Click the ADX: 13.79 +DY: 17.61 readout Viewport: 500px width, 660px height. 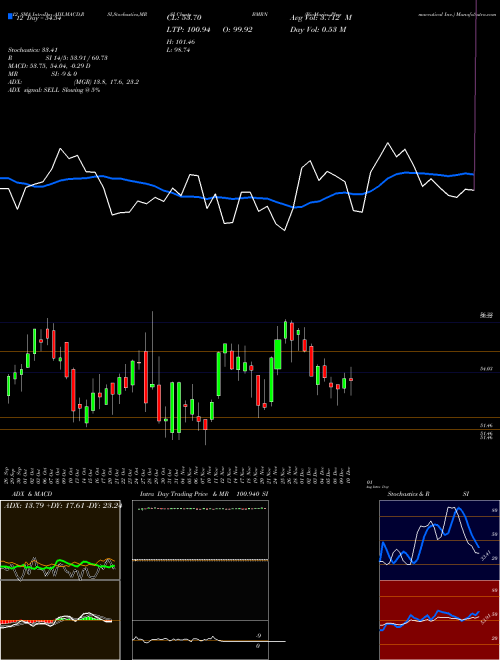pyautogui.click(x=63, y=505)
